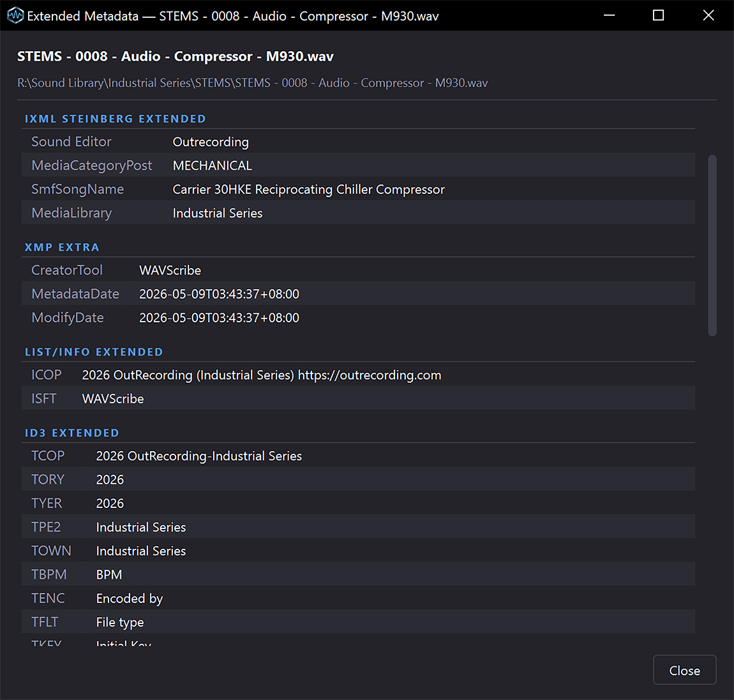
Task: Click the ISFT field label
Action: click(43, 399)
